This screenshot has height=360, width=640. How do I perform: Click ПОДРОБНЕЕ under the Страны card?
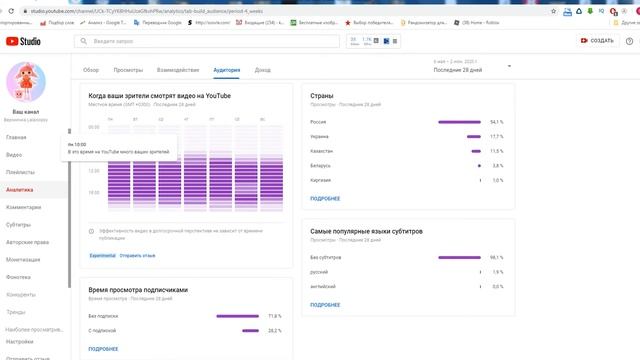325,199
